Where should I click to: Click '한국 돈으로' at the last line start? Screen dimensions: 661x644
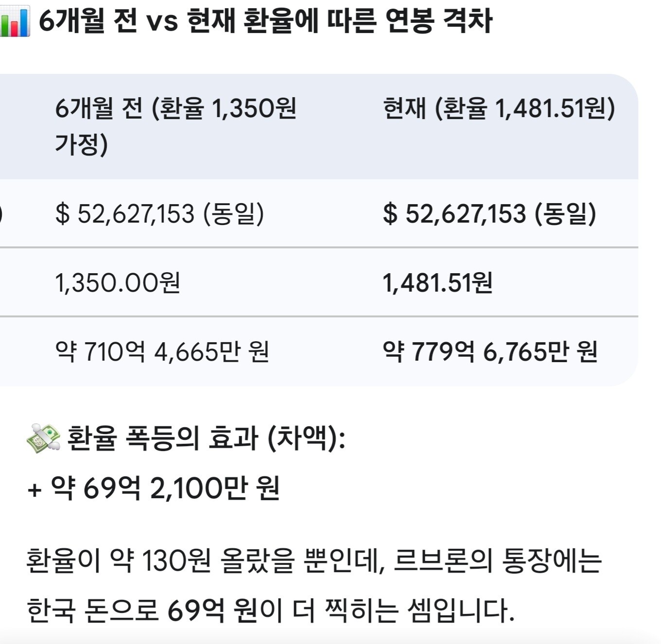point(92,610)
